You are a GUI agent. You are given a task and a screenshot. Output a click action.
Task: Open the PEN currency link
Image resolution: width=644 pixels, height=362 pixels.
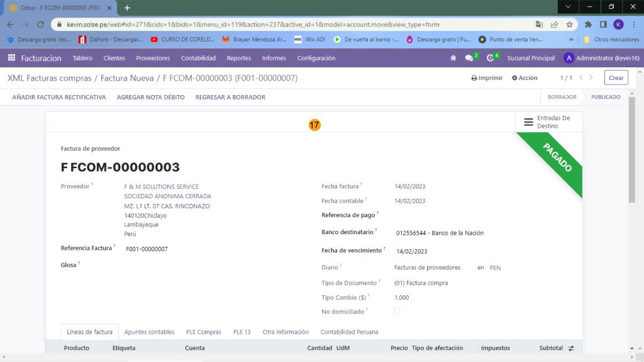(x=495, y=268)
